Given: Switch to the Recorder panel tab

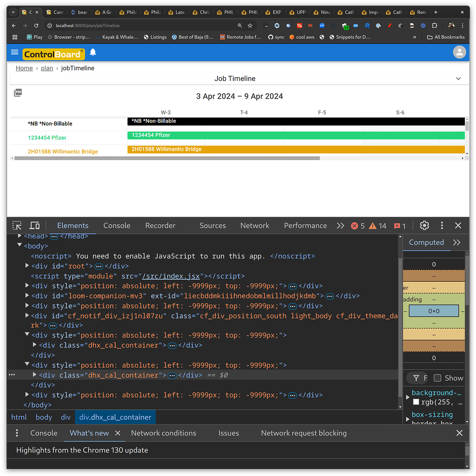Looking at the screenshot, I should (x=160, y=225).
